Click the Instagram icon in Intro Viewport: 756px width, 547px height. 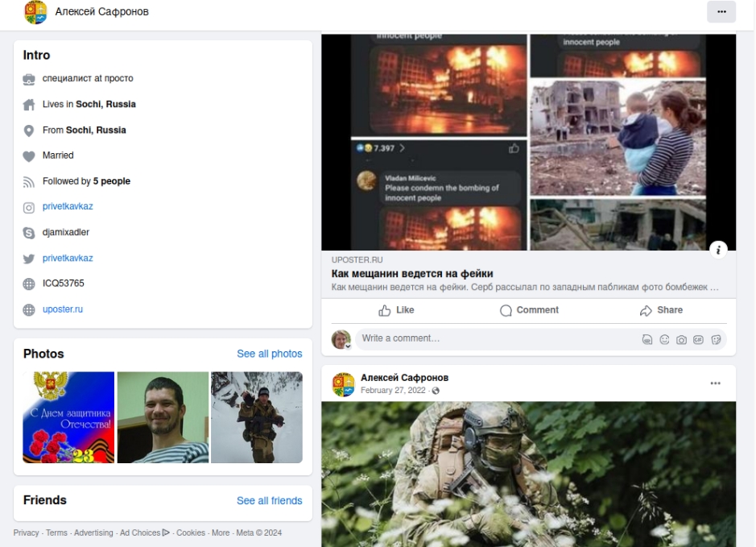(29, 207)
